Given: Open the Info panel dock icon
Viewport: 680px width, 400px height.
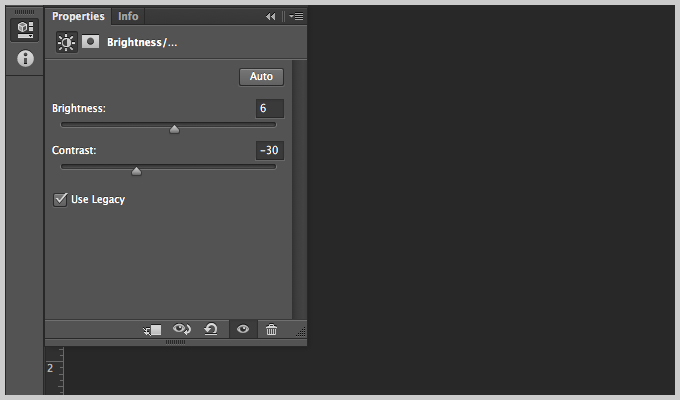Looking at the screenshot, I should (x=25, y=58).
